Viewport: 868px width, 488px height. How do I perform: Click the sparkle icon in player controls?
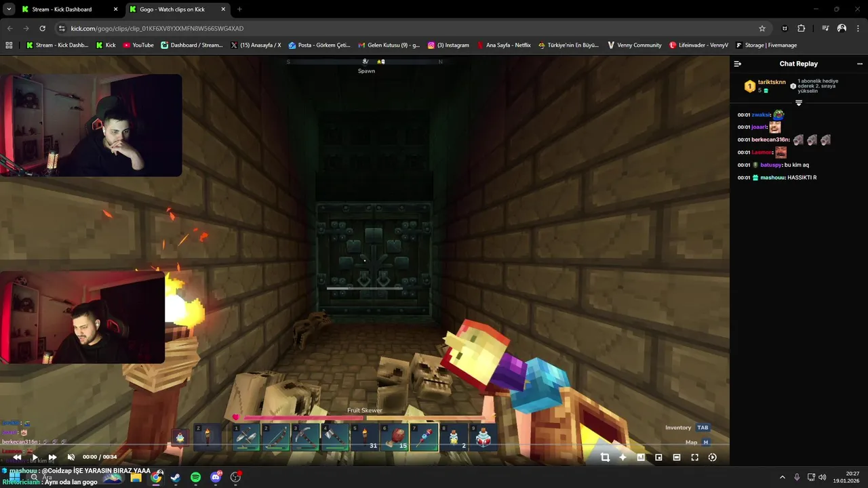623,457
